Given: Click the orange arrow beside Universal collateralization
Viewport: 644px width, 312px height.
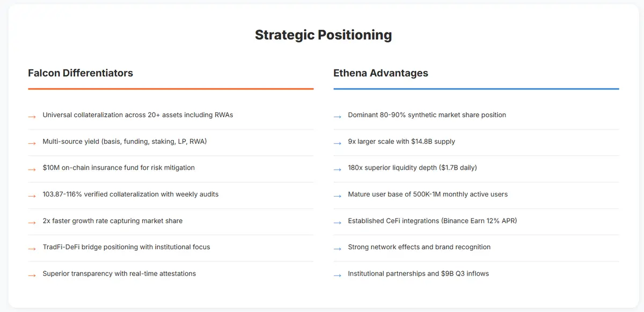Looking at the screenshot, I should [x=32, y=116].
